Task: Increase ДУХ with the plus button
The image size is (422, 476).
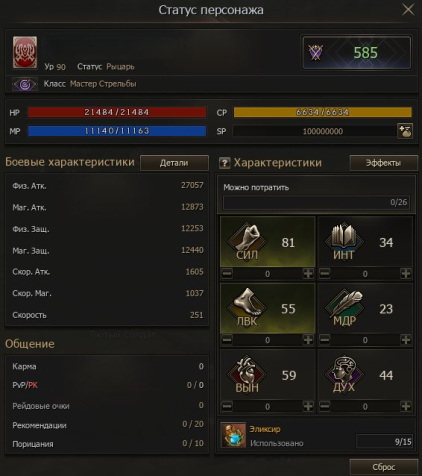Action: (406, 406)
